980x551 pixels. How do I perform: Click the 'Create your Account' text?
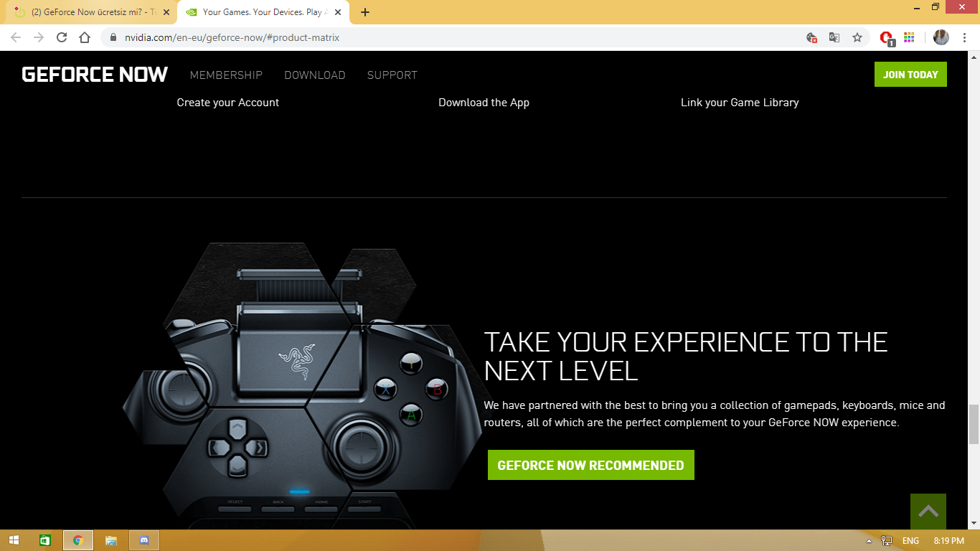click(x=228, y=103)
